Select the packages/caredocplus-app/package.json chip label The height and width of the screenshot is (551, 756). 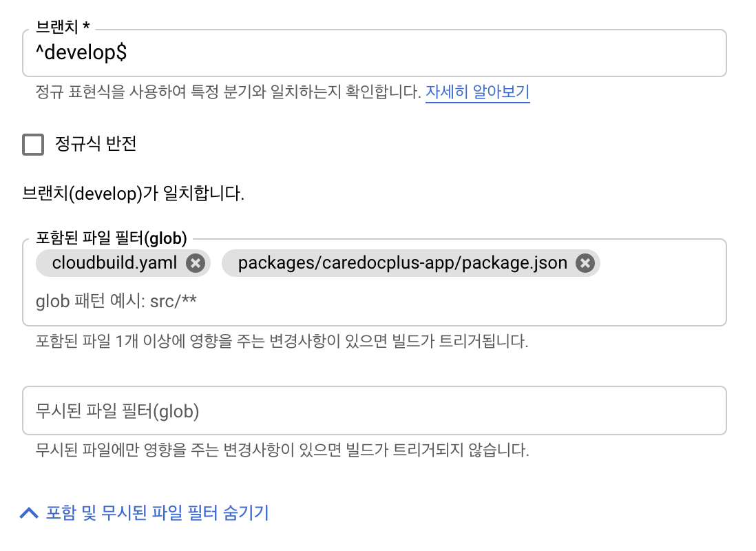tap(402, 263)
